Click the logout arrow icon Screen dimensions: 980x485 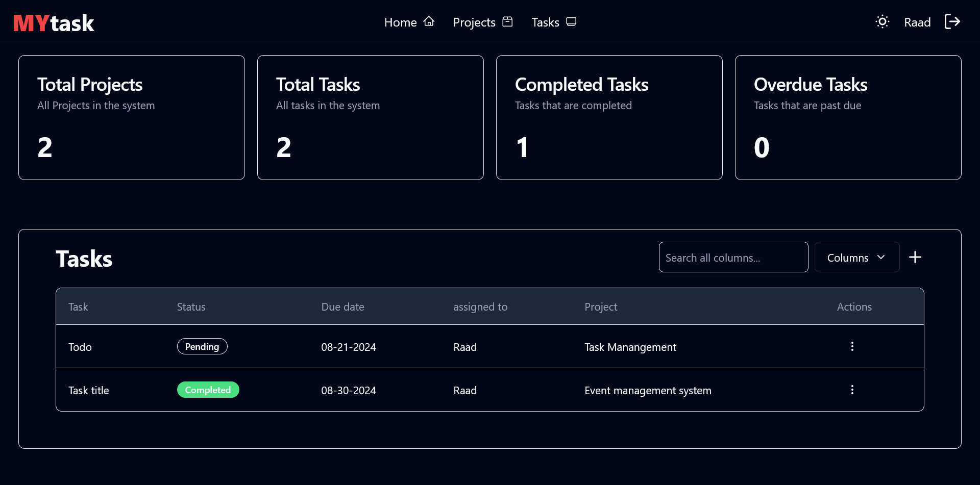click(x=952, y=22)
